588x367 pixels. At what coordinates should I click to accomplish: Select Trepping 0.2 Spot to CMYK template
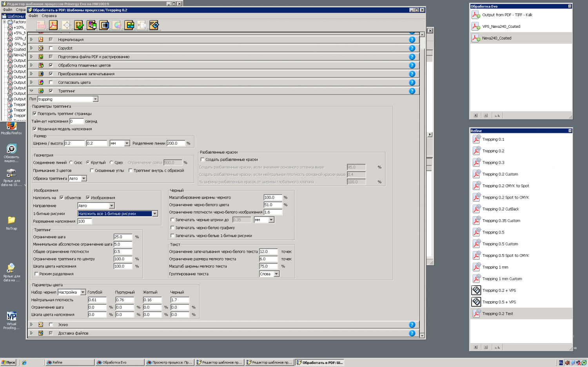521,197
